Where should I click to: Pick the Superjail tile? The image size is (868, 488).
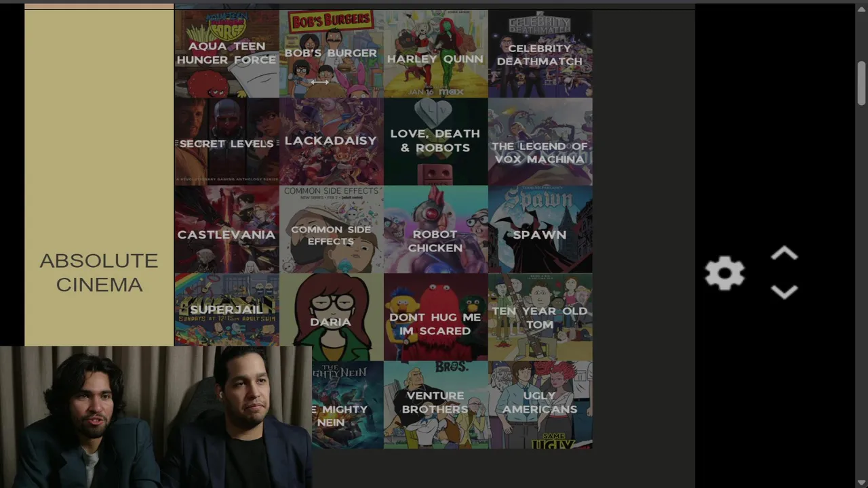tap(226, 310)
